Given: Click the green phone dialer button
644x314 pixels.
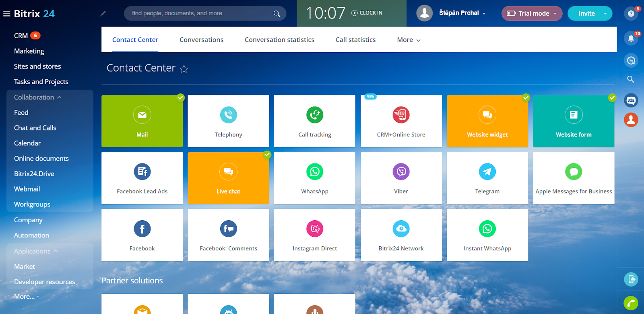Looking at the screenshot, I should tap(631, 303).
